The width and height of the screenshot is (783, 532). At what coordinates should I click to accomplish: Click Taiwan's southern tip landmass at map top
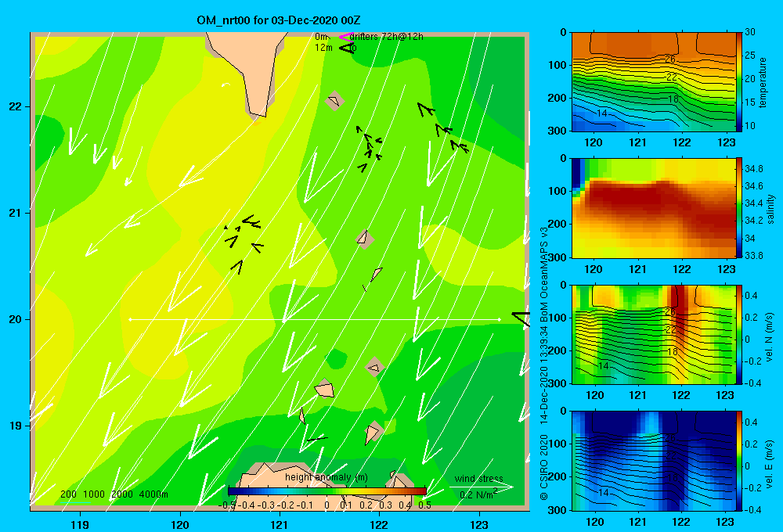(251, 70)
